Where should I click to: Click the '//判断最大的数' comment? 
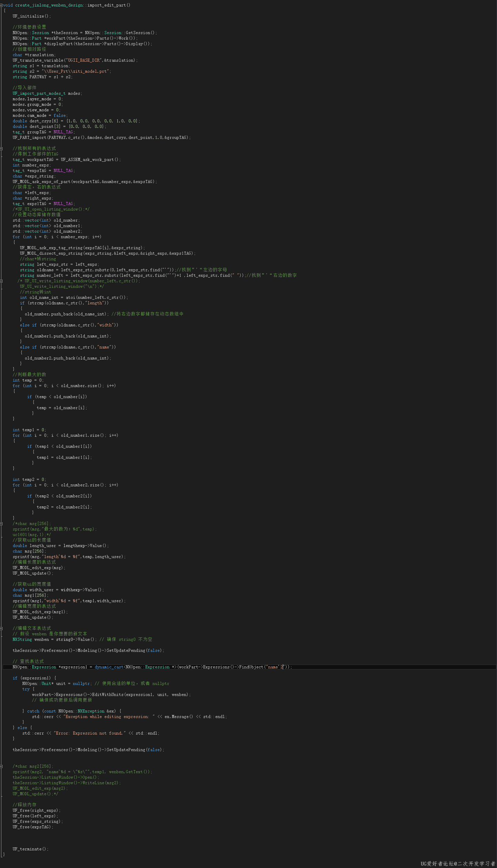(x=29, y=375)
